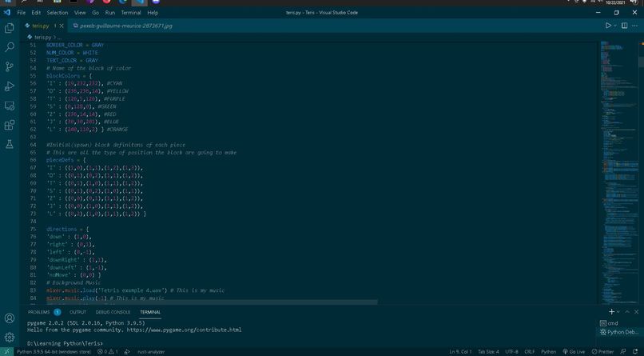Click the horizontal editor scrollbar

(212, 302)
